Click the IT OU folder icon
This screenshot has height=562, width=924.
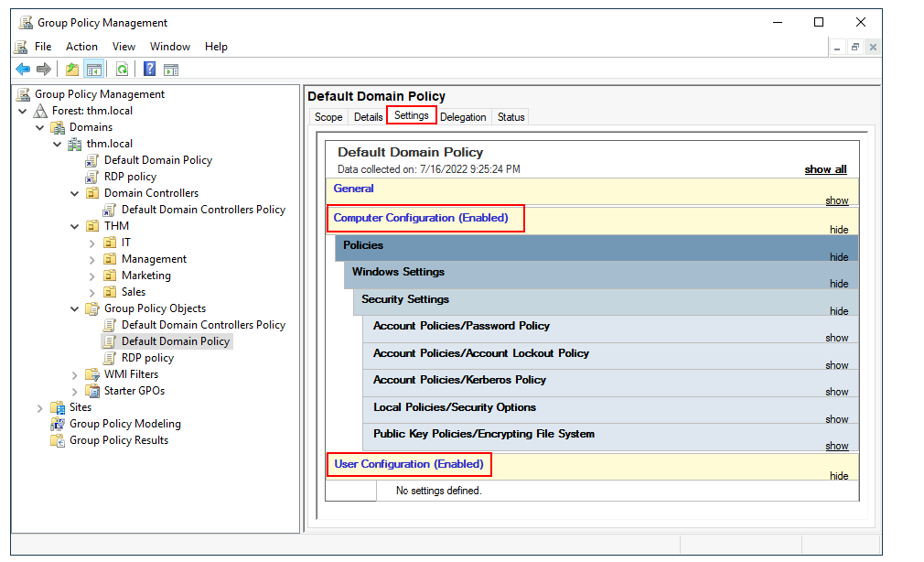point(110,243)
